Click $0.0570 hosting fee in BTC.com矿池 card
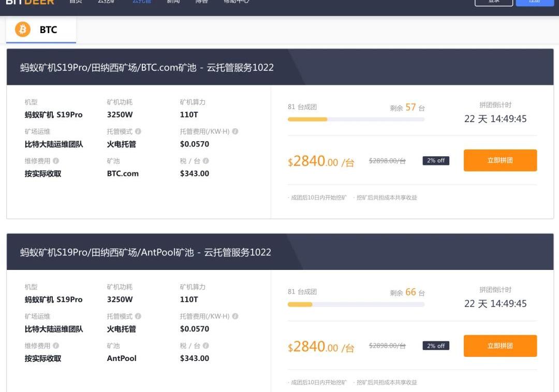Viewport: 559px width, 392px height. [195, 144]
